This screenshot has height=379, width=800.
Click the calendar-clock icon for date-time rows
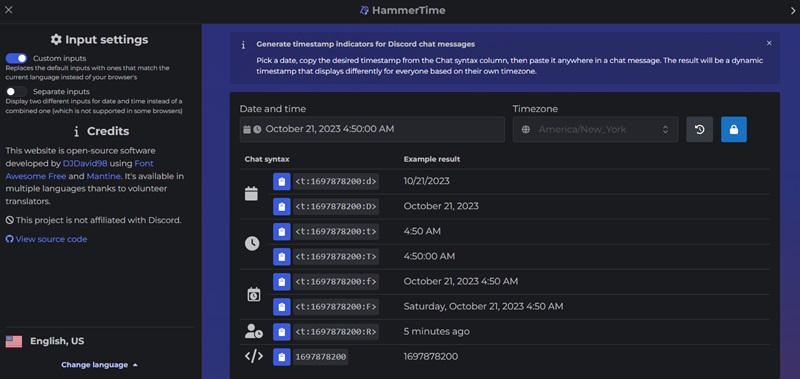pos(254,294)
